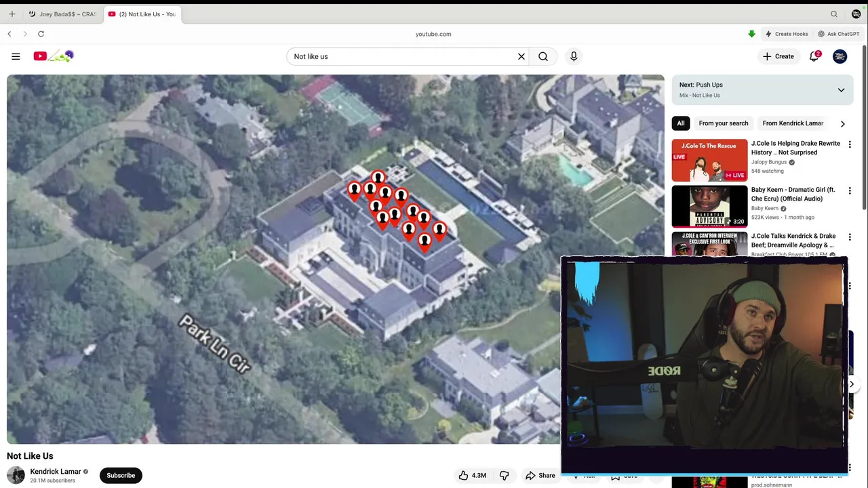
Task: Click 523K views 1 month ago text
Action: click(x=783, y=217)
